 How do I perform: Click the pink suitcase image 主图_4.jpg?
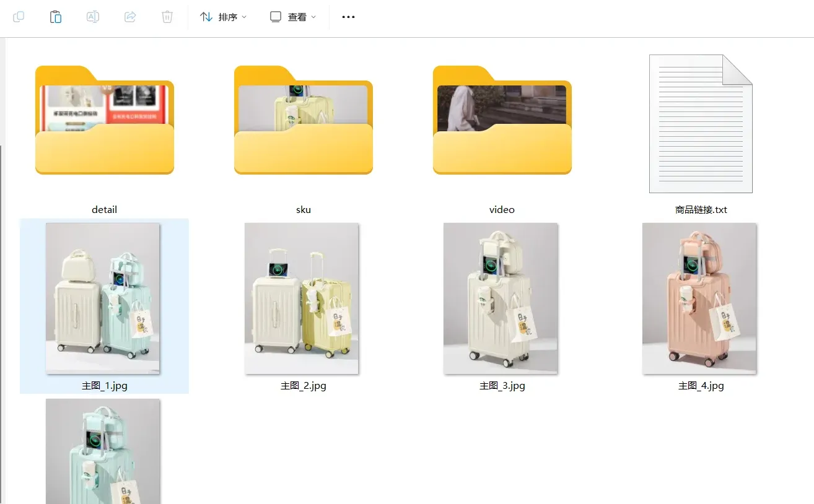[700, 298]
